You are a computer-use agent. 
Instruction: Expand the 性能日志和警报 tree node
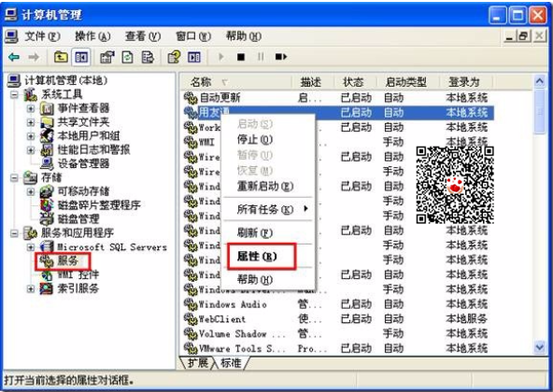click(x=31, y=150)
